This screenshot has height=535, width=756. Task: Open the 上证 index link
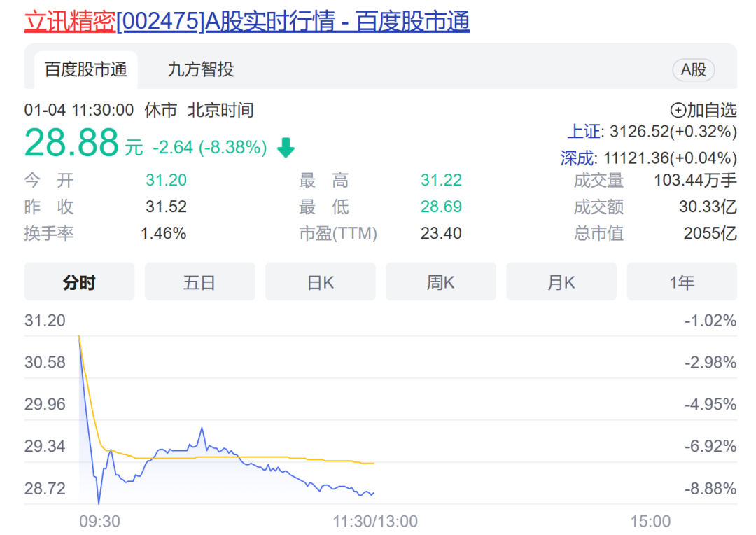pyautogui.click(x=584, y=131)
